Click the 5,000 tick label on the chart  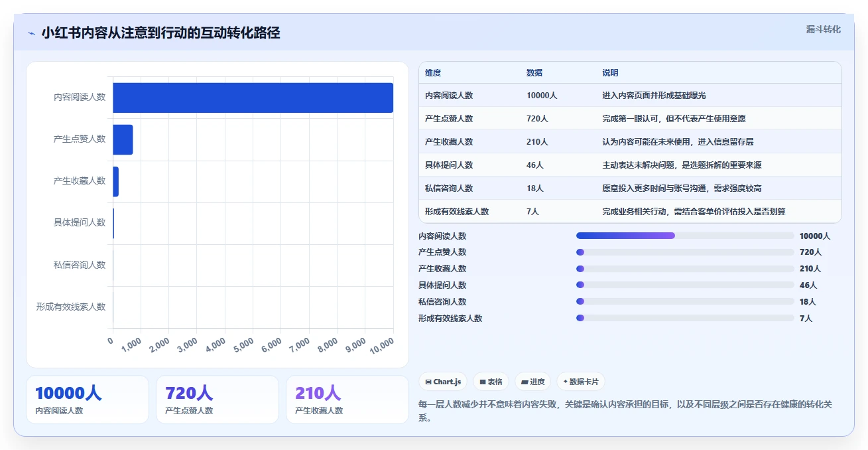[x=243, y=344]
